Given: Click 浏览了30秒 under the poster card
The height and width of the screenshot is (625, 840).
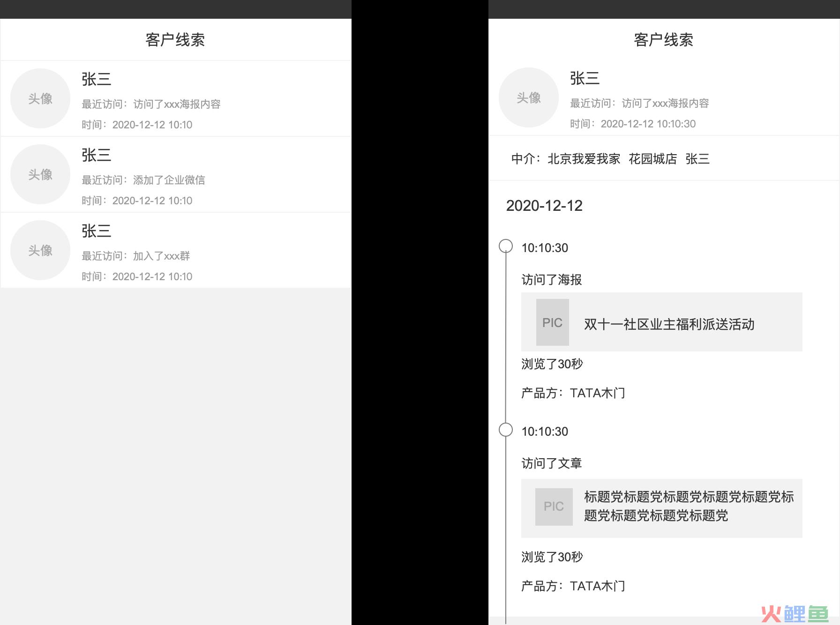Looking at the screenshot, I should 552,364.
